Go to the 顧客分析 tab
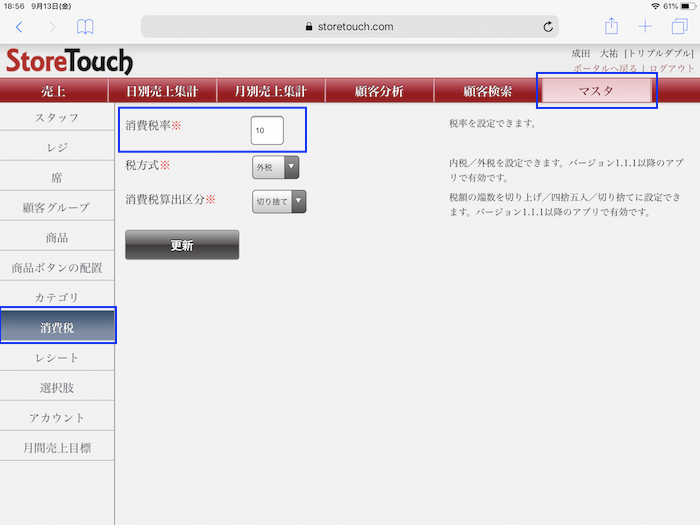This screenshot has width=700, height=525. (x=379, y=92)
